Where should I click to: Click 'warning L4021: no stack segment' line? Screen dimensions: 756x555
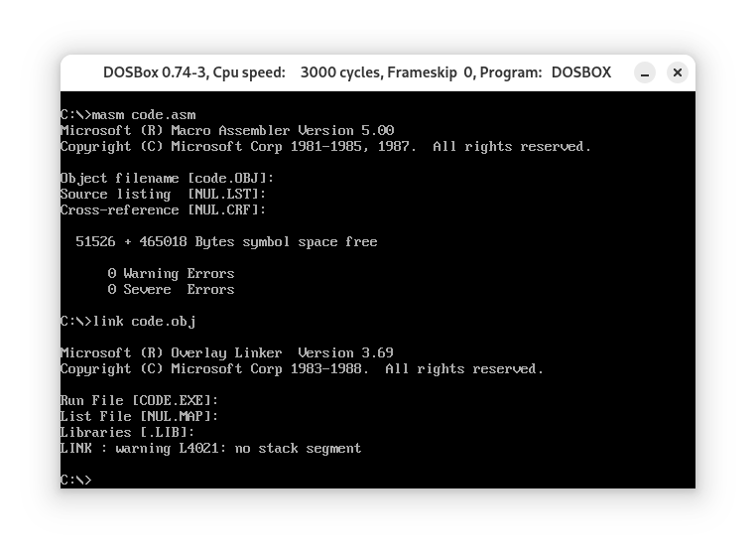coord(210,449)
